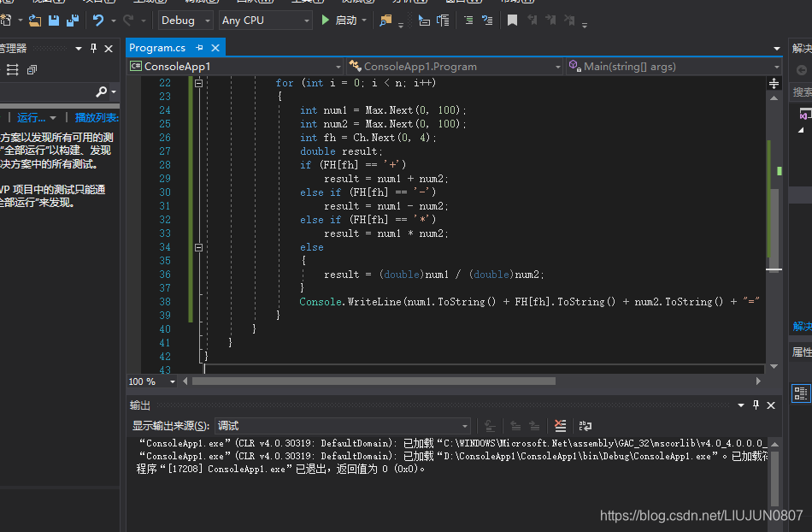Click code line 38 Console.WriteLine

[529, 301]
